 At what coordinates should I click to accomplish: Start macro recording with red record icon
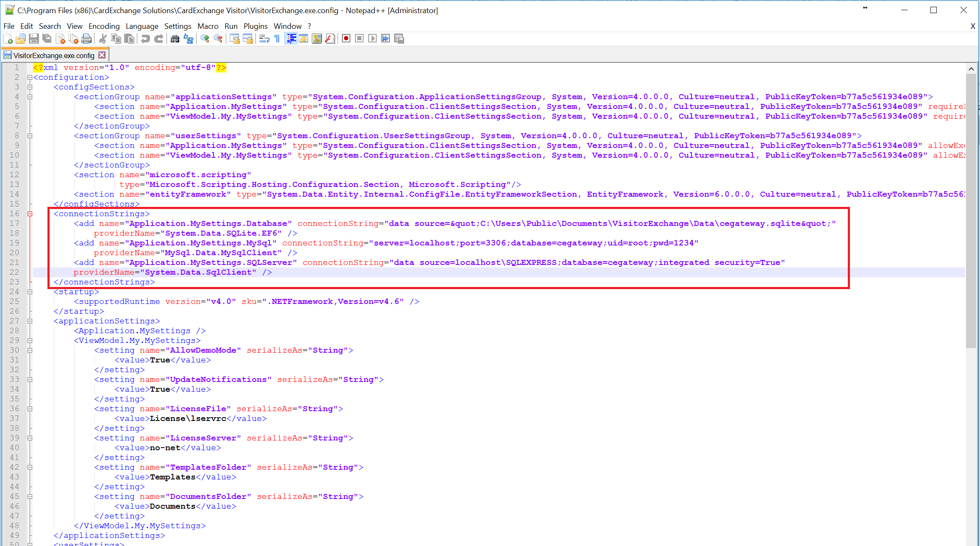point(346,39)
